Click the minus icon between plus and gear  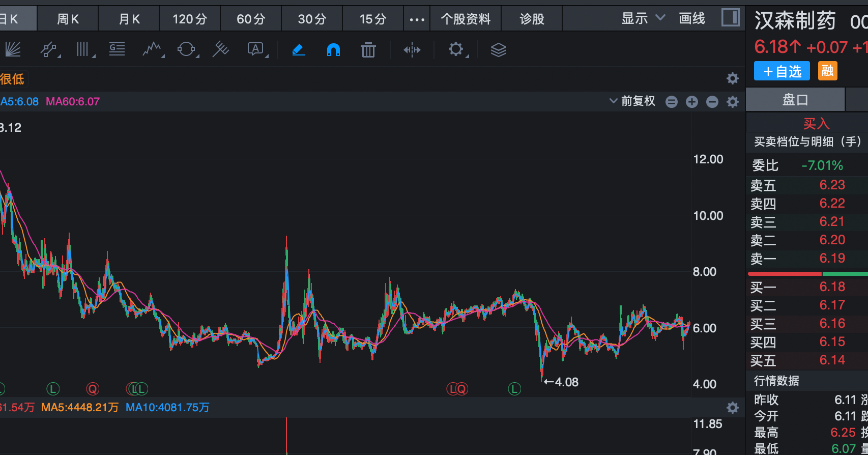[712, 102]
